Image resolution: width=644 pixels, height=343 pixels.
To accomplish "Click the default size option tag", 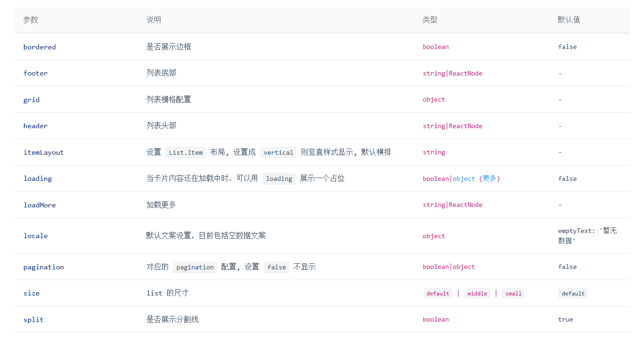I will [x=438, y=293].
